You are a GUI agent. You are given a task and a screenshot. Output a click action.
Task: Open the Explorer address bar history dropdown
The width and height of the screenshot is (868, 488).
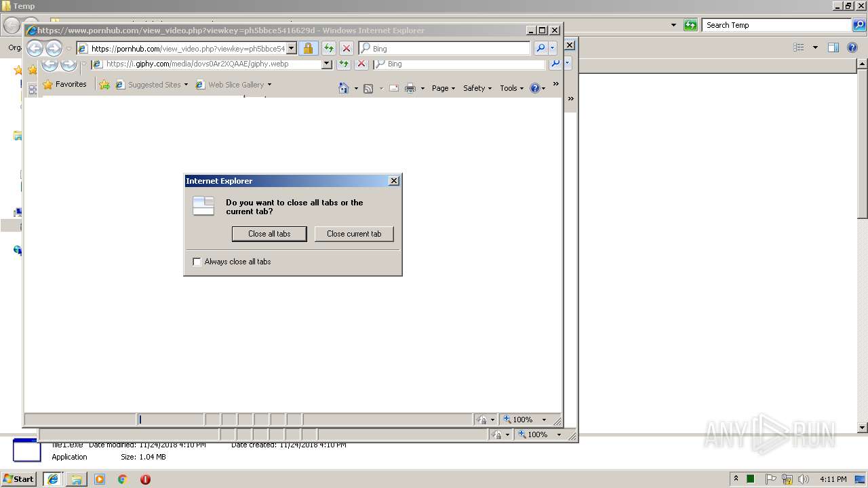(673, 25)
